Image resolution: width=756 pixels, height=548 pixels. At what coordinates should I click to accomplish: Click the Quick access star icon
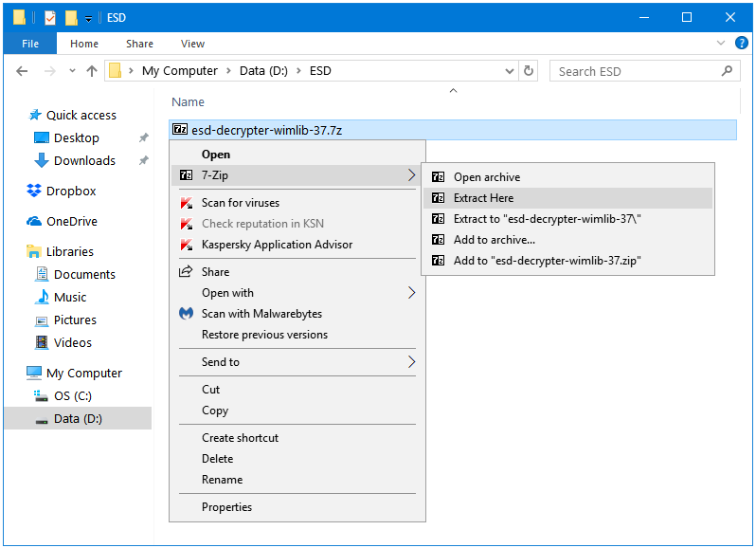(x=35, y=115)
